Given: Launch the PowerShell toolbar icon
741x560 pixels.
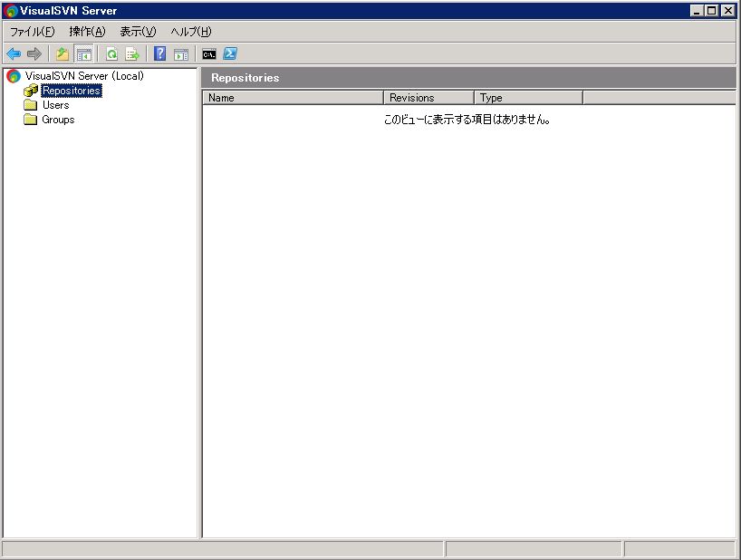Looking at the screenshot, I should coord(230,53).
